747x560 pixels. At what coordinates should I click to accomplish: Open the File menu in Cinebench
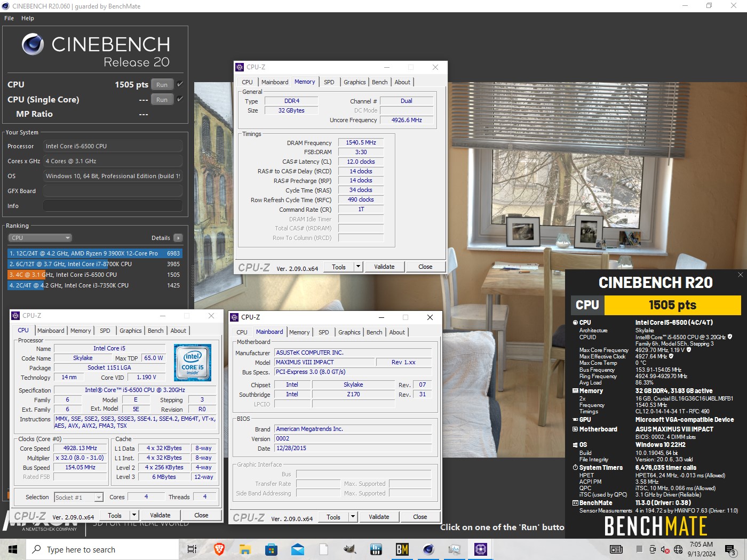[9, 18]
